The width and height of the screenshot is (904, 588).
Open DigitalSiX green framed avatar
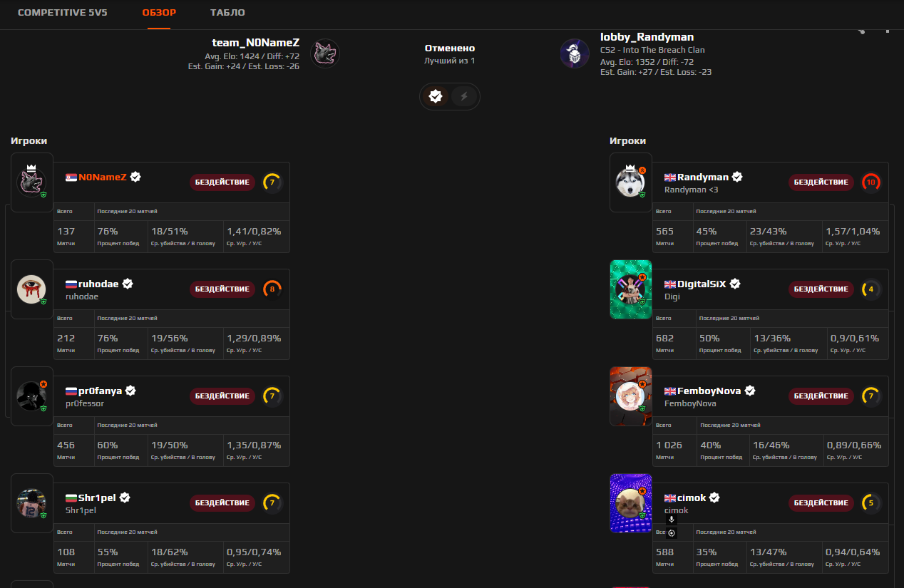[631, 289]
